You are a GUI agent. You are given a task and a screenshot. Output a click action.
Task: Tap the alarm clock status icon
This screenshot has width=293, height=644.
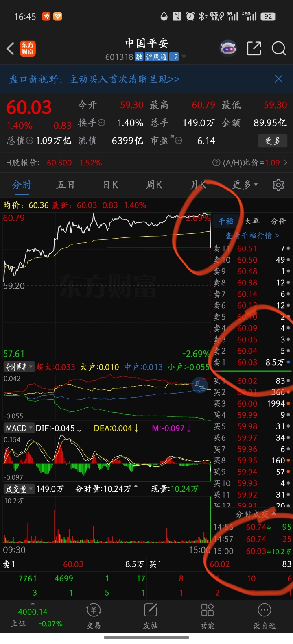(x=190, y=16)
